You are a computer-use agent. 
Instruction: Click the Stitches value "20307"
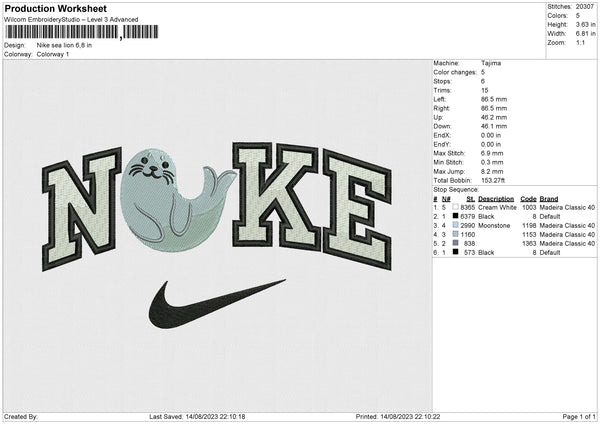click(x=585, y=7)
